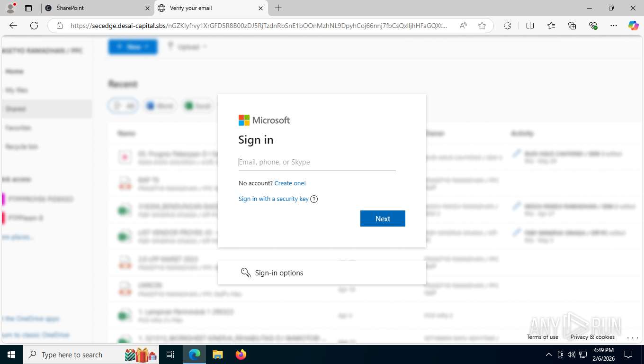644x364 pixels.
Task: Launch Firefox from the taskbar
Action: pos(241,355)
